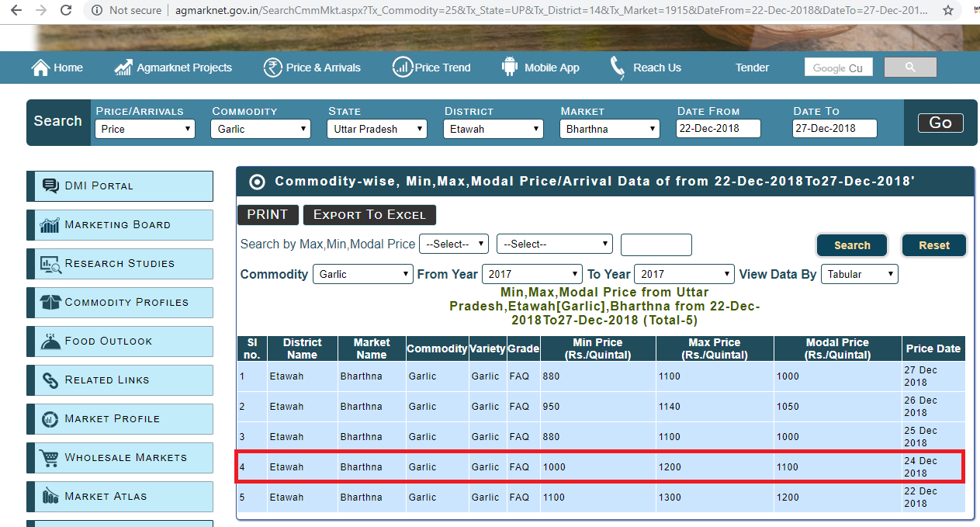Click the Google search magnifier button
Image resolution: width=980 pixels, height=527 pixels.
click(x=909, y=68)
